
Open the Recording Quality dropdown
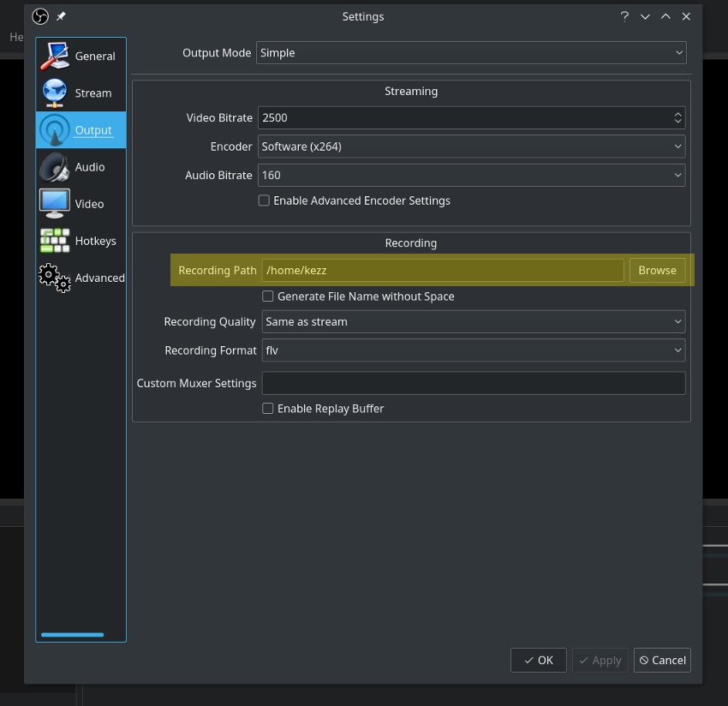click(x=474, y=321)
